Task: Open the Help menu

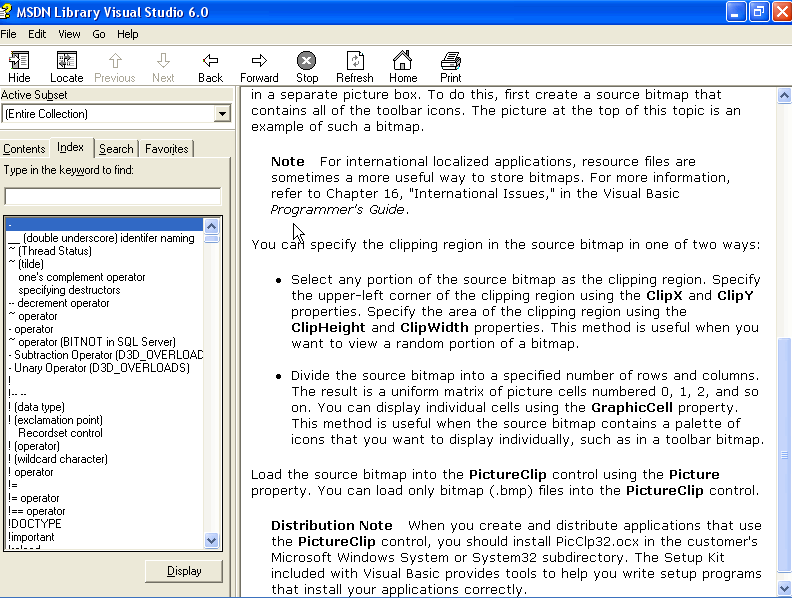Action: pyautogui.click(x=127, y=34)
